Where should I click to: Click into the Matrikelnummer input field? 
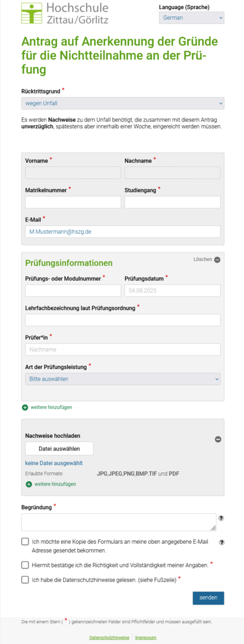click(x=73, y=202)
